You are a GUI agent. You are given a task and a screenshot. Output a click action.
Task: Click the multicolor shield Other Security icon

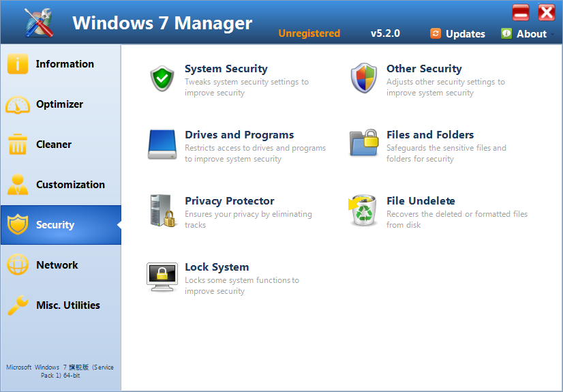coord(363,78)
